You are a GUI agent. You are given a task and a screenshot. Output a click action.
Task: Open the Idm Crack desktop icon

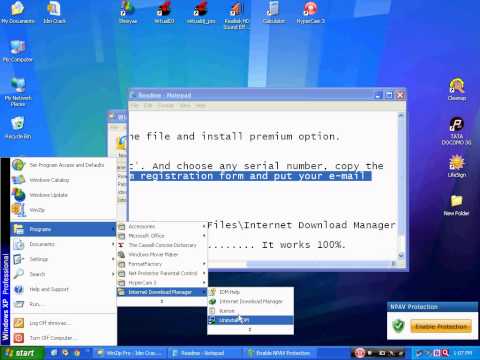click(x=54, y=13)
